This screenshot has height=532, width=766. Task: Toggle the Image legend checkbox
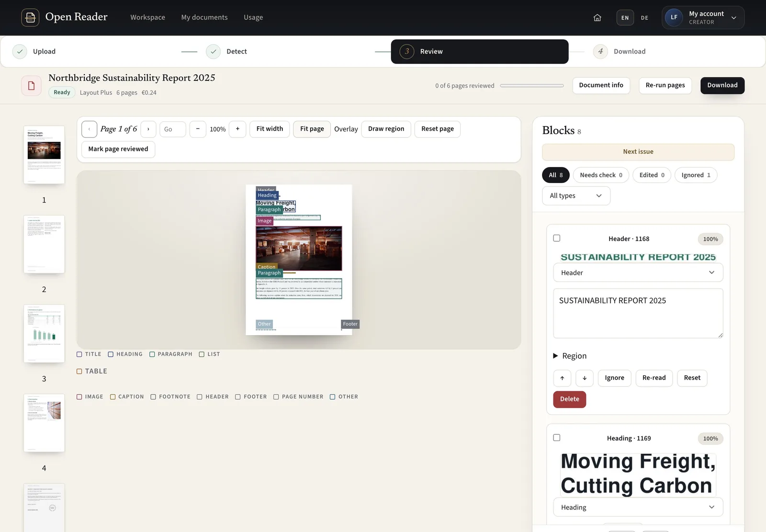click(x=79, y=397)
